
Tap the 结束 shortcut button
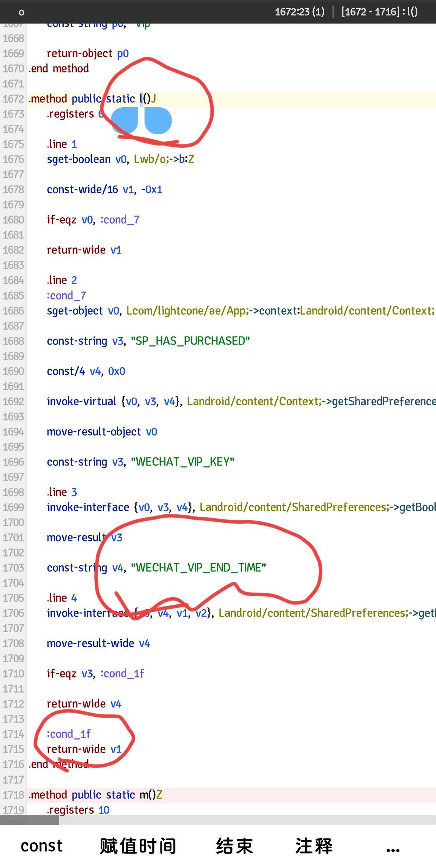[234, 846]
